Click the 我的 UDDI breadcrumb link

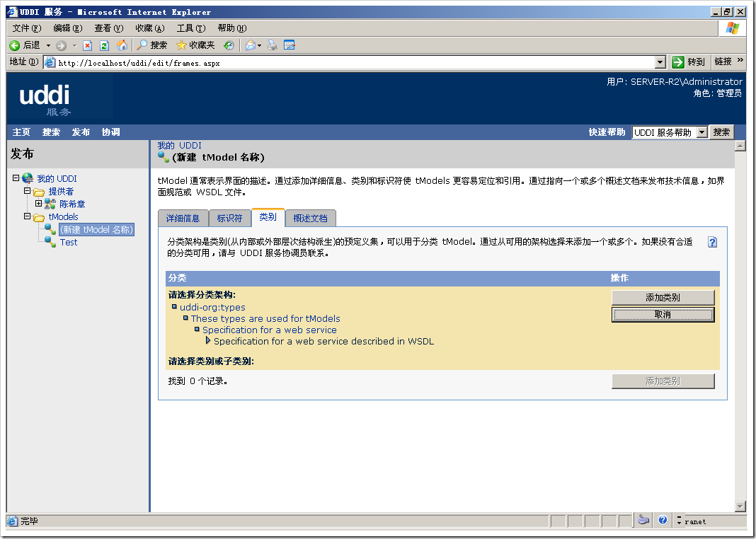click(179, 146)
